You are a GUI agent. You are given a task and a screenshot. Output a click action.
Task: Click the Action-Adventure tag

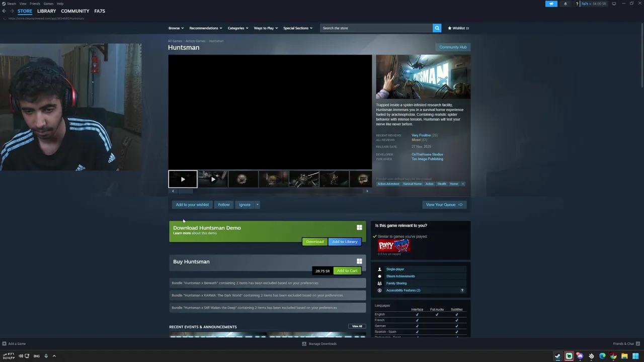click(x=388, y=184)
